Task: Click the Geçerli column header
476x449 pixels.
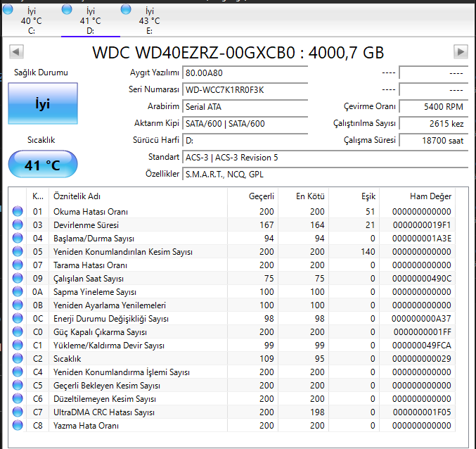Action: click(252, 196)
